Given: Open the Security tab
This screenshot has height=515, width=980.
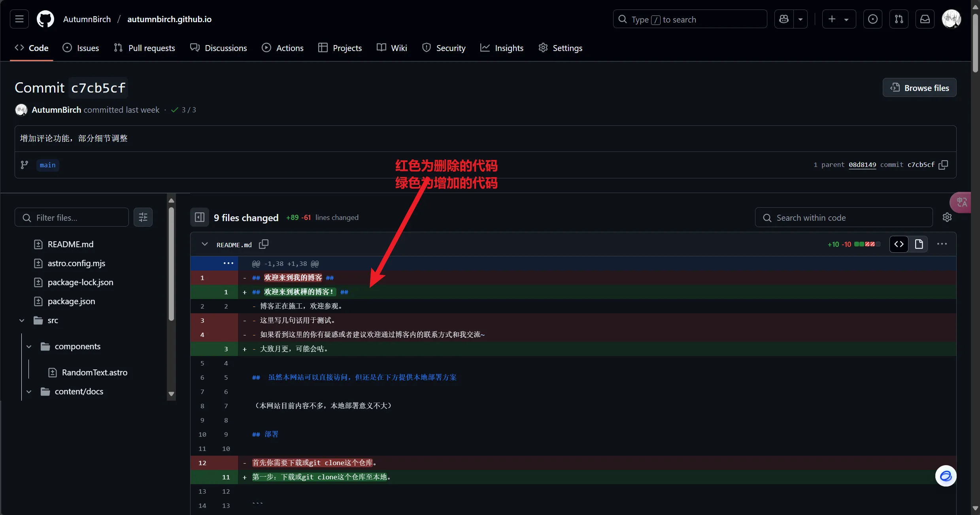Looking at the screenshot, I should [444, 48].
